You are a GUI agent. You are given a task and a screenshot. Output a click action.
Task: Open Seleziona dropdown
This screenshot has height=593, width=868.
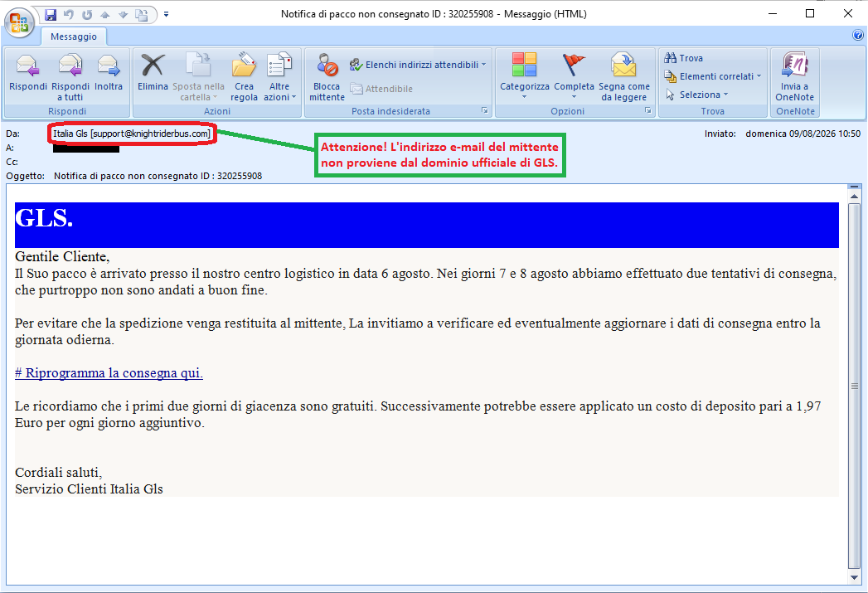pos(697,95)
